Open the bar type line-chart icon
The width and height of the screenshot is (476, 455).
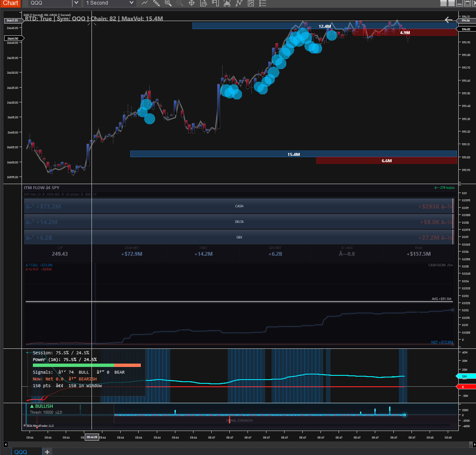[145, 3]
